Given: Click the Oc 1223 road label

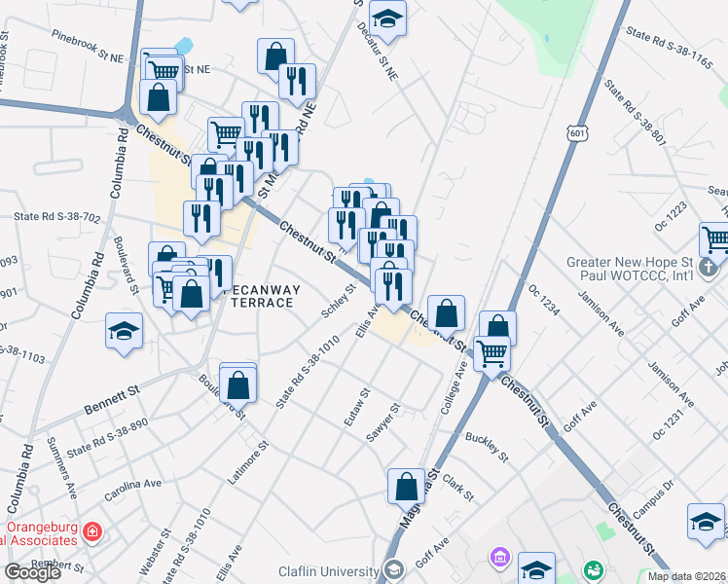Looking at the screenshot, I should 670,216.
